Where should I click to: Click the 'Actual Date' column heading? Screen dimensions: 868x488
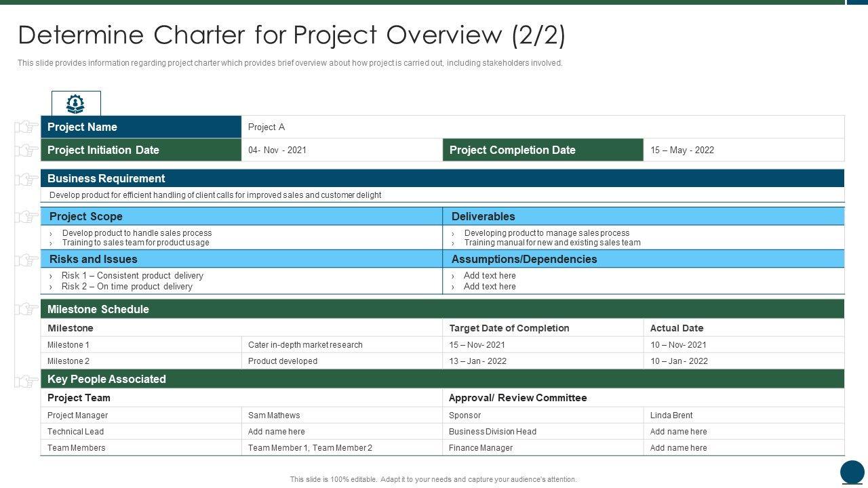tap(677, 328)
